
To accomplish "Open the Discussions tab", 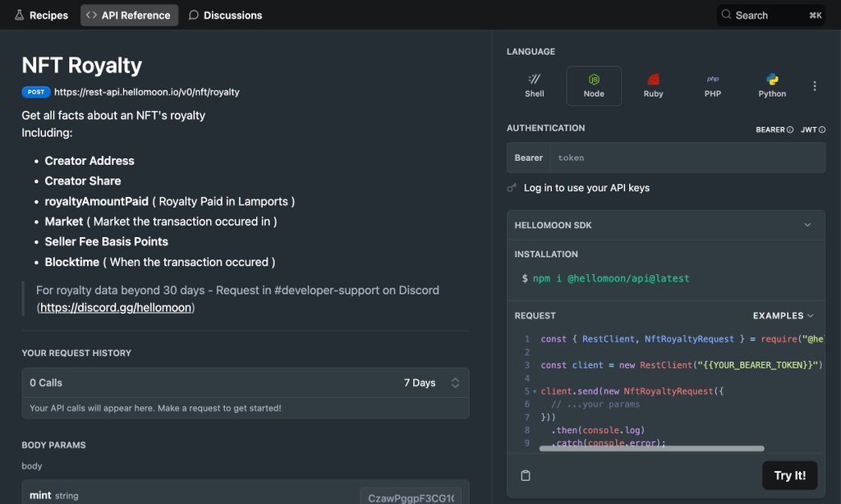I will pyautogui.click(x=225, y=15).
